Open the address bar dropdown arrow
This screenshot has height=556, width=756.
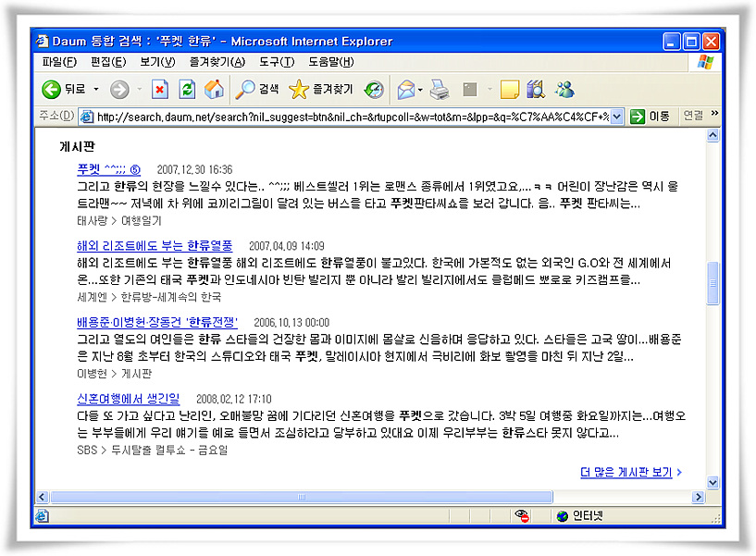click(x=617, y=117)
